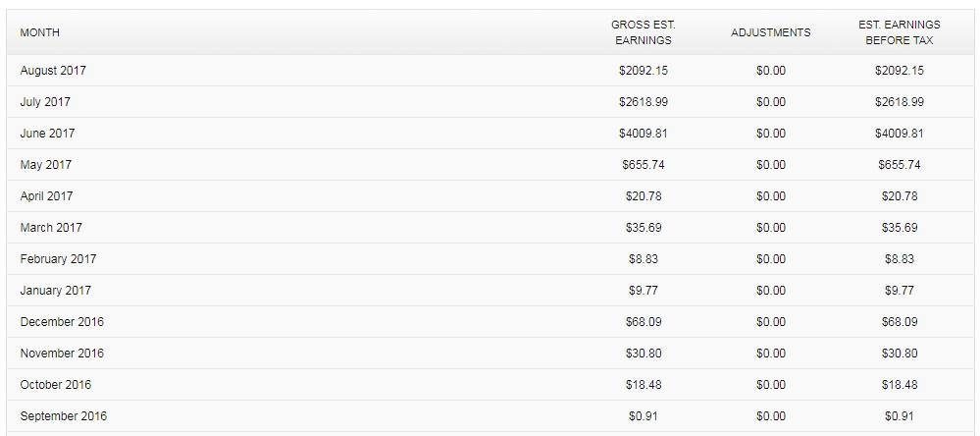The image size is (980, 436).
Task: Click the $655.74 gross earnings for May
Action: 644,165
